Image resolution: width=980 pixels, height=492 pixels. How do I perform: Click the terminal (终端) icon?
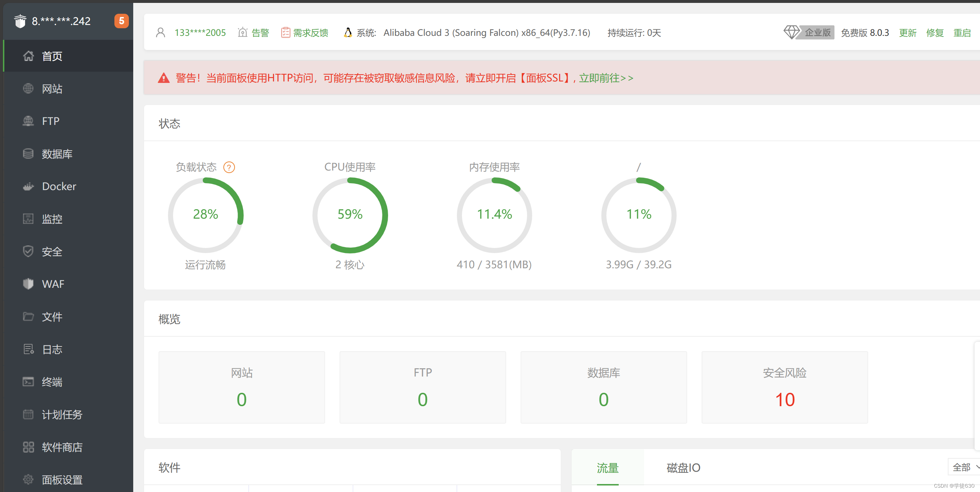[x=28, y=382]
